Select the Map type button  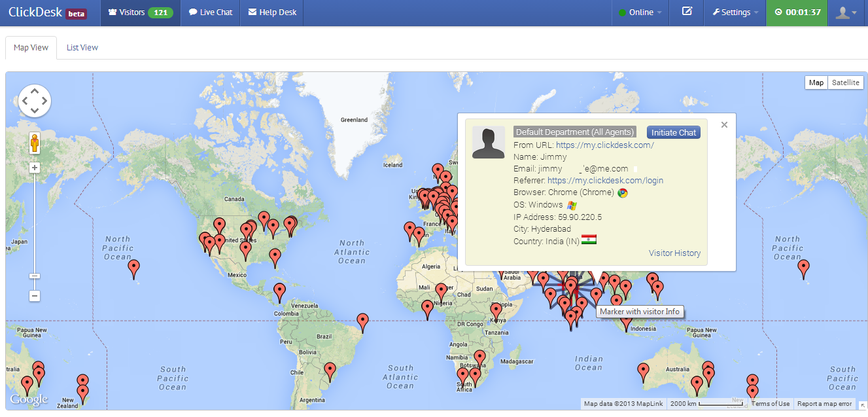816,82
